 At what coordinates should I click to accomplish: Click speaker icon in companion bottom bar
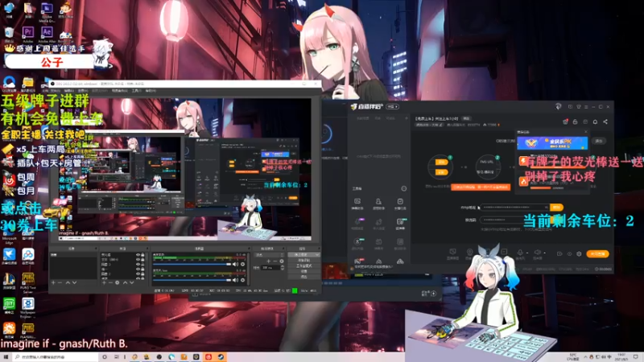[x=537, y=253]
